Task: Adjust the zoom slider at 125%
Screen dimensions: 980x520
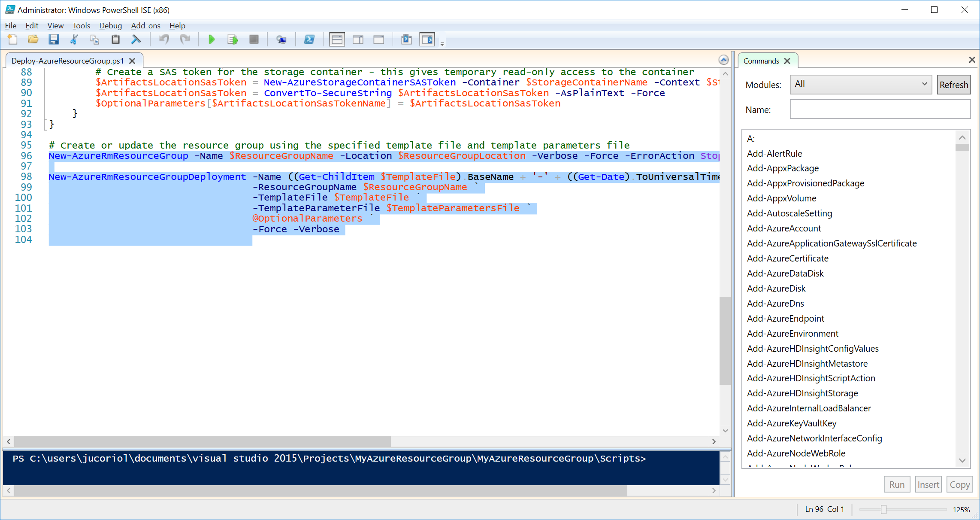Action: tap(883, 509)
